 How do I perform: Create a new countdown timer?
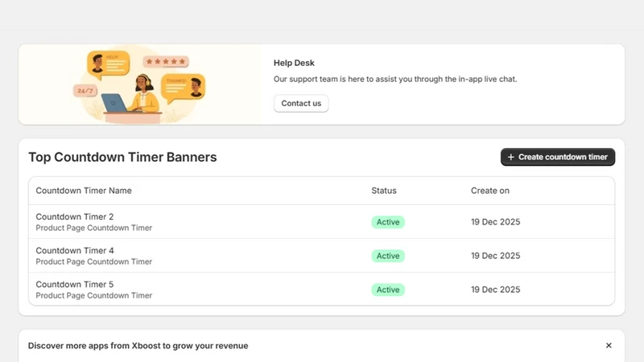coord(557,157)
